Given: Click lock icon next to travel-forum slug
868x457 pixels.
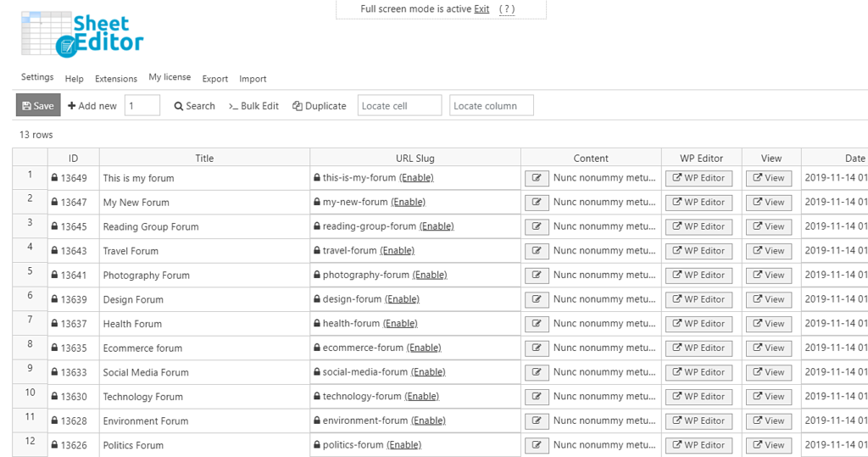Looking at the screenshot, I should tap(317, 250).
